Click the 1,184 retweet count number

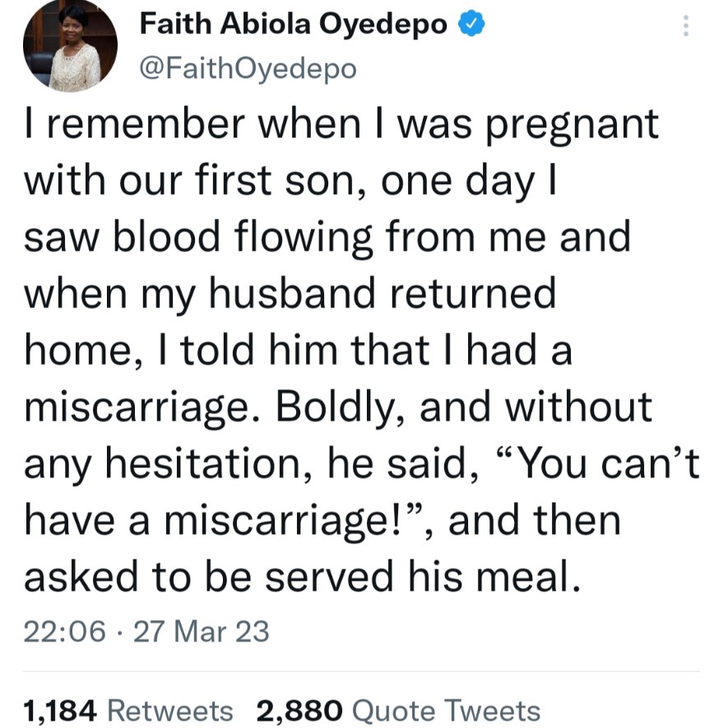click(60, 711)
